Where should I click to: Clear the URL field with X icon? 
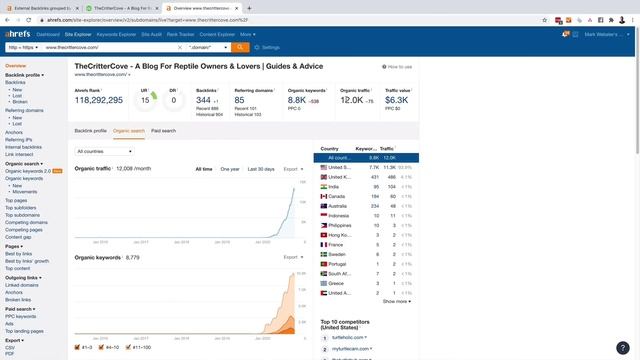[x=180, y=47]
